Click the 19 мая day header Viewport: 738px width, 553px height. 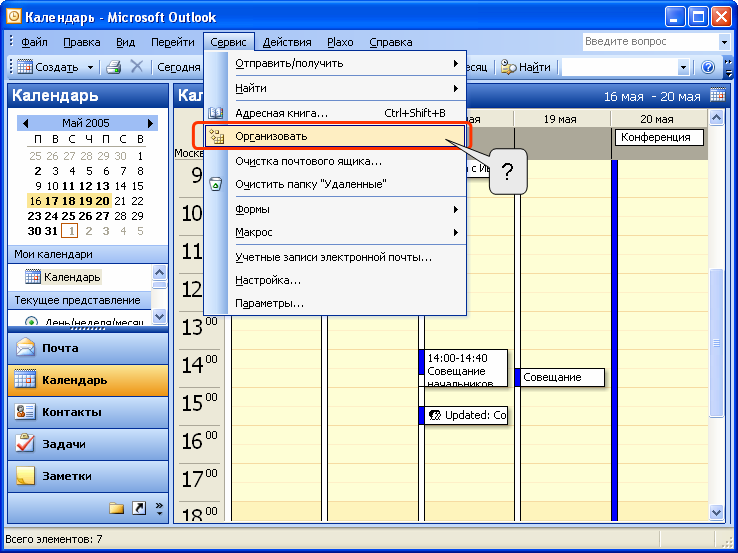click(x=560, y=119)
